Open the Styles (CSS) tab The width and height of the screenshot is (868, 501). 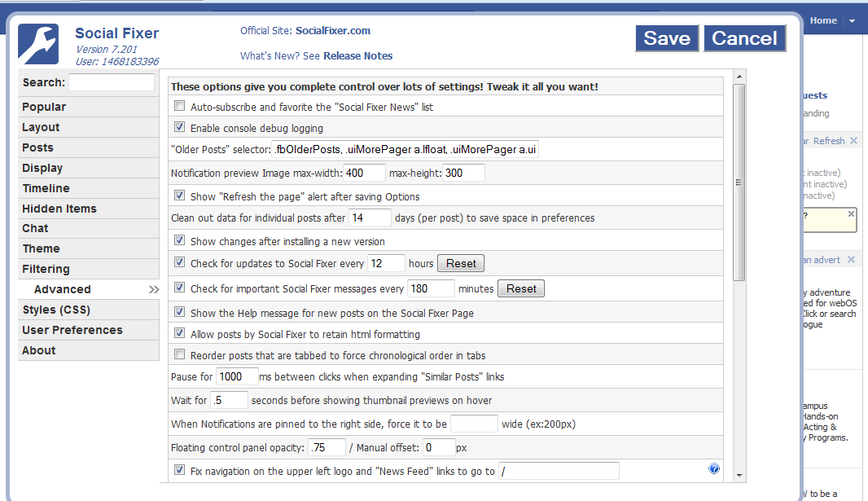[89, 310]
